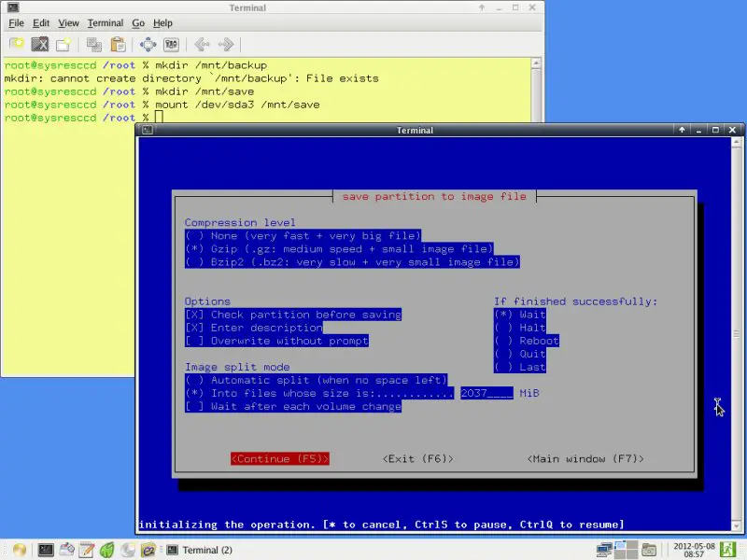Toggle 'Check partition before saving' checkbox

[193, 315]
